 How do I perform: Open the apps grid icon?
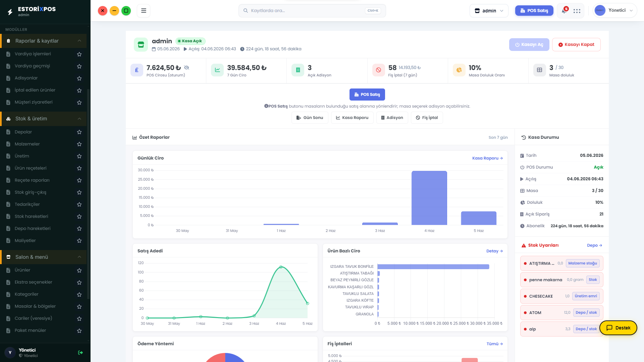tap(577, 11)
